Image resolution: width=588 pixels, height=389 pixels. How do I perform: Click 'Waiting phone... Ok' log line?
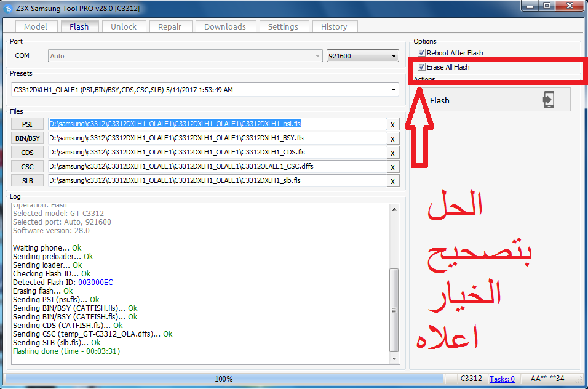(x=47, y=247)
